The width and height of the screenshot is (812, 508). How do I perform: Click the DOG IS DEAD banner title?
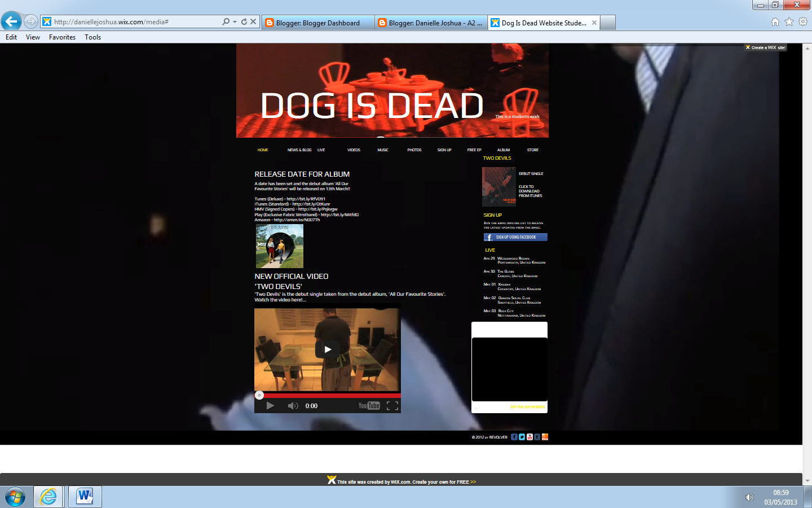(x=372, y=106)
